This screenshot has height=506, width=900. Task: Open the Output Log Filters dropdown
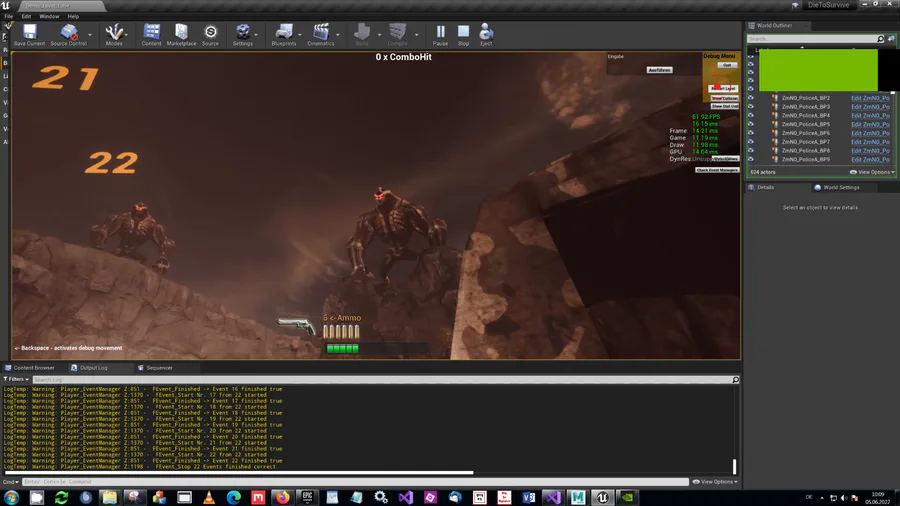(15, 379)
